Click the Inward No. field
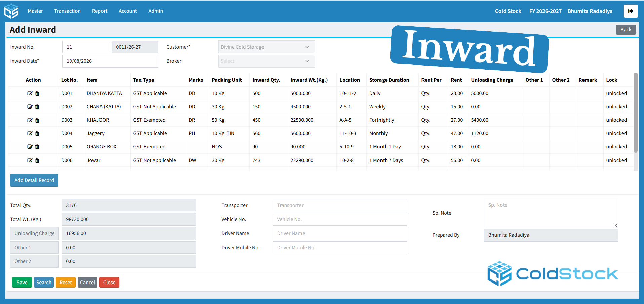644x304 pixels. pos(85,47)
